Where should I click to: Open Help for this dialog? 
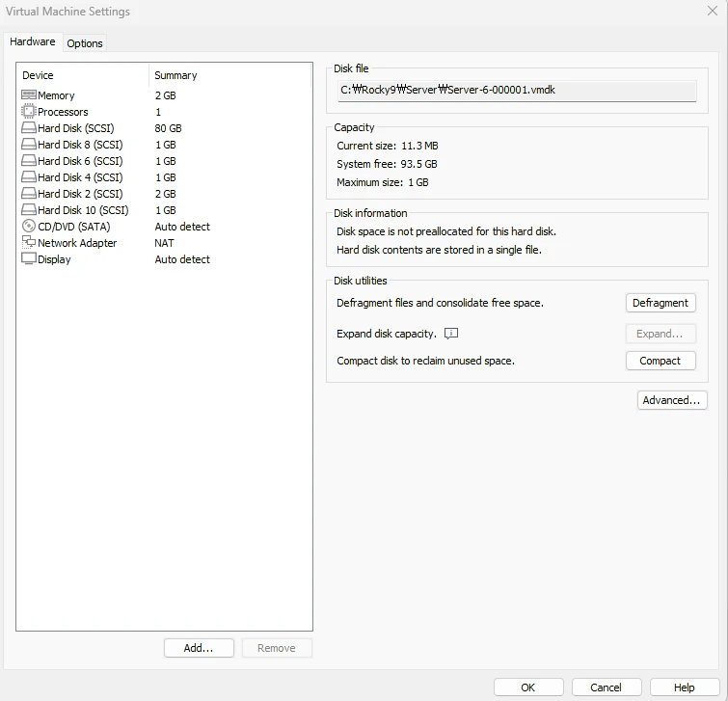click(685, 688)
